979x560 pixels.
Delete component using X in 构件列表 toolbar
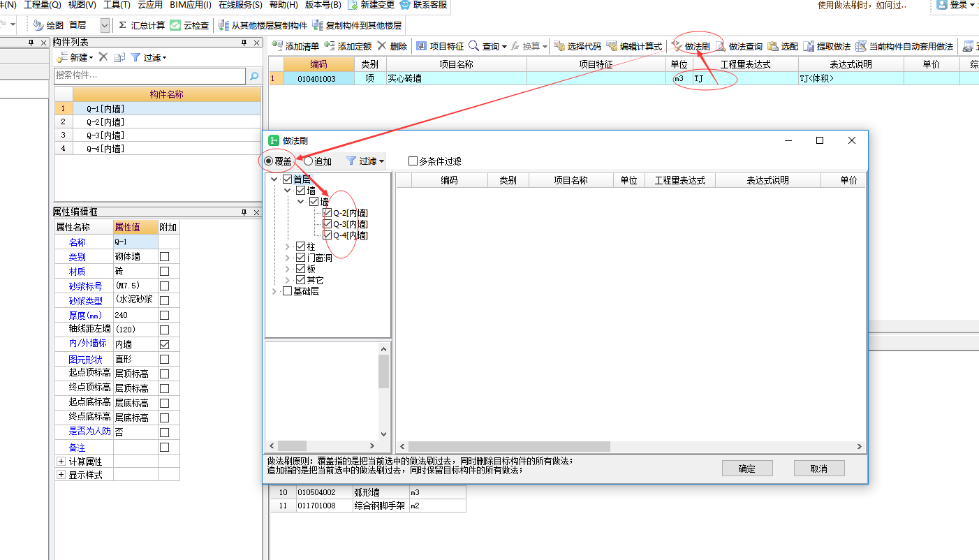[x=103, y=57]
